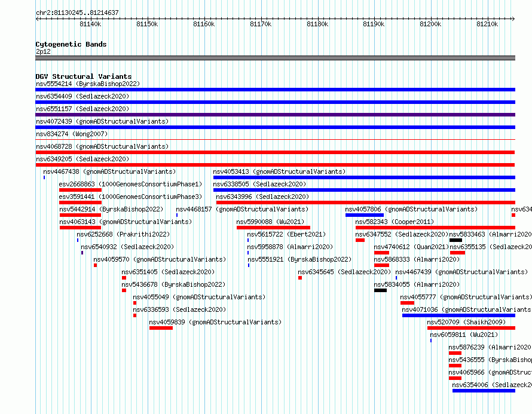
Task: Open variant nsv6059811 (Wu2021) label
Action: point(464,335)
